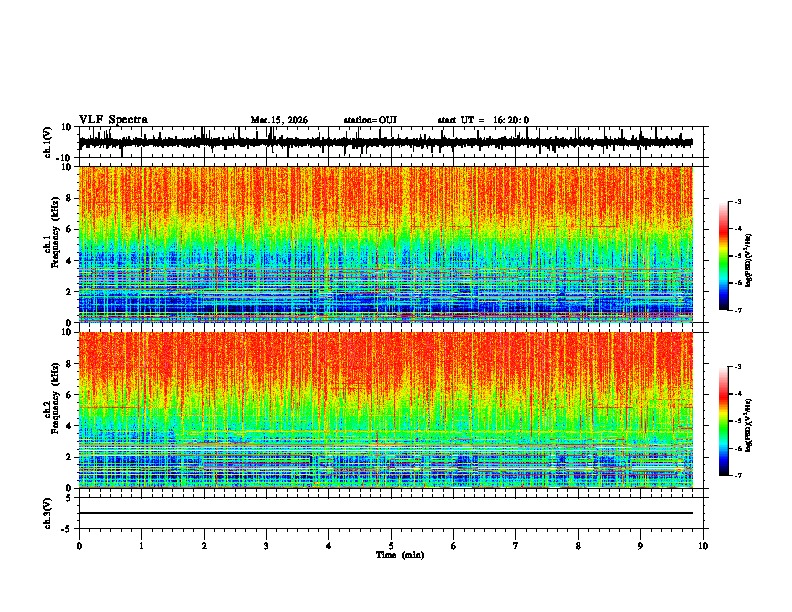The width and height of the screenshot is (792, 612).
Task: Click the time axis tick label "8"
Action: 578,546
